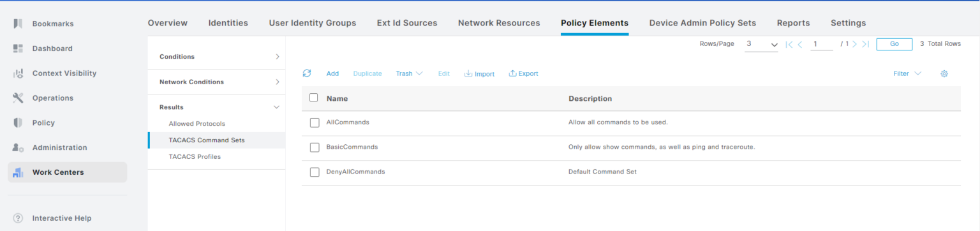Click the Administration user-gear icon
The image size is (980, 231).
coord(19,147)
